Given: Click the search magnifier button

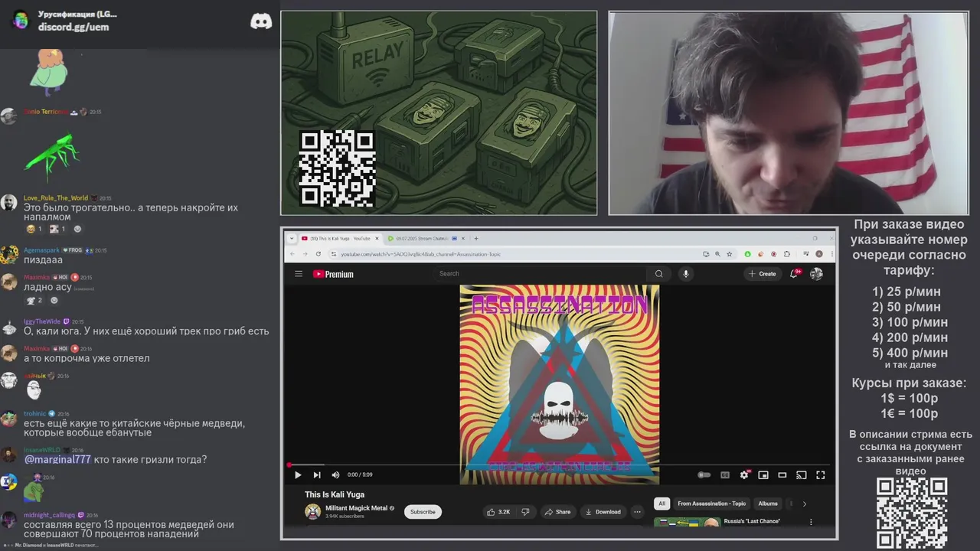Looking at the screenshot, I should pos(658,274).
